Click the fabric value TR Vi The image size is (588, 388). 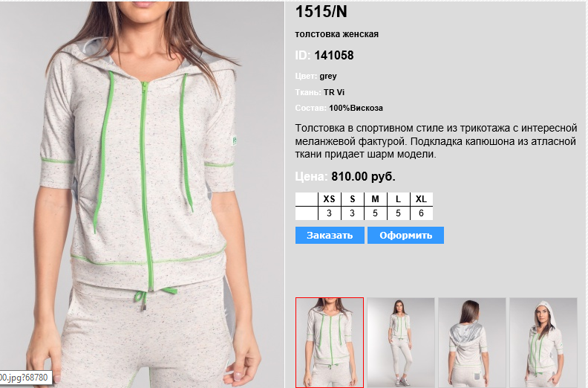coord(334,92)
